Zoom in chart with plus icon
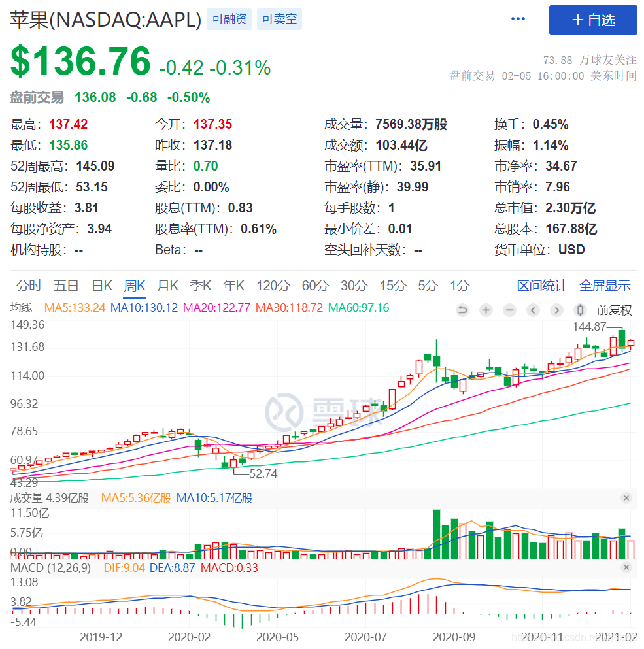The height and width of the screenshot is (649, 644). coord(486,310)
